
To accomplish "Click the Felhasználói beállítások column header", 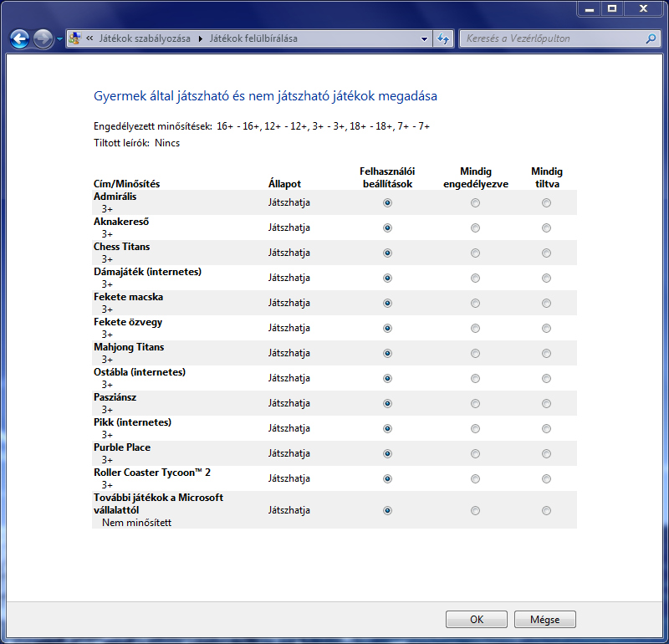I will 387,177.
